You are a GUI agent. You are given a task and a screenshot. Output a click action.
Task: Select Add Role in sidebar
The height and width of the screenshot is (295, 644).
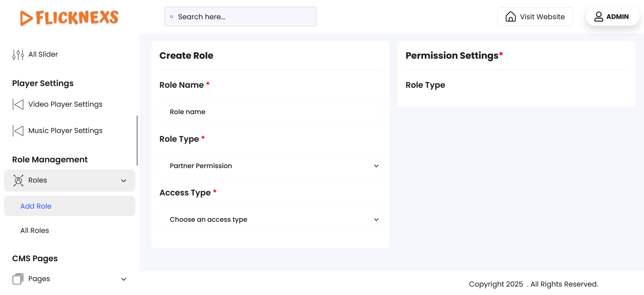coord(36,206)
